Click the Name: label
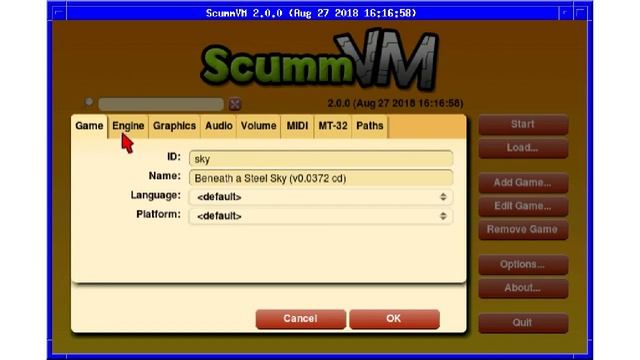 164,176
